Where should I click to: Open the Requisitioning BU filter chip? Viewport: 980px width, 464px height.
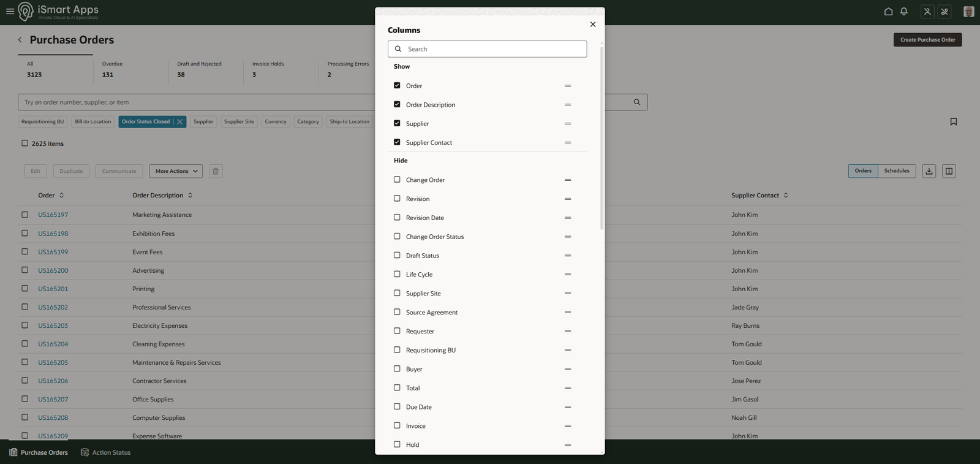[42, 122]
